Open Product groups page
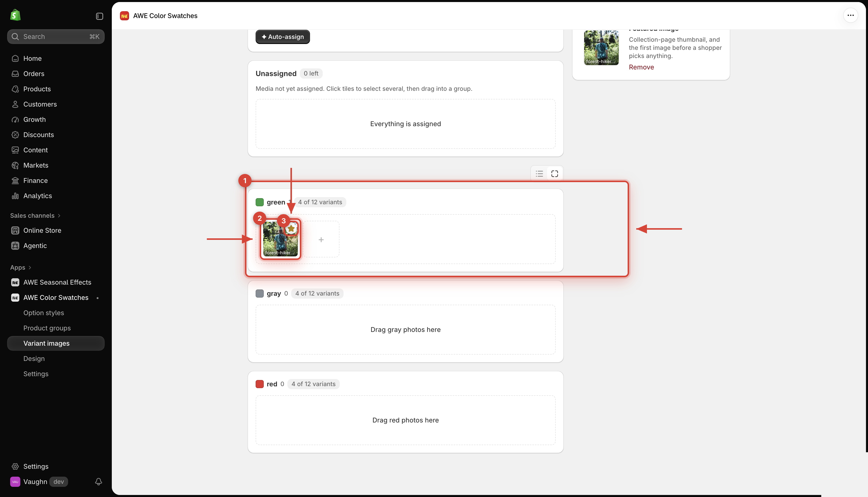 (47, 328)
